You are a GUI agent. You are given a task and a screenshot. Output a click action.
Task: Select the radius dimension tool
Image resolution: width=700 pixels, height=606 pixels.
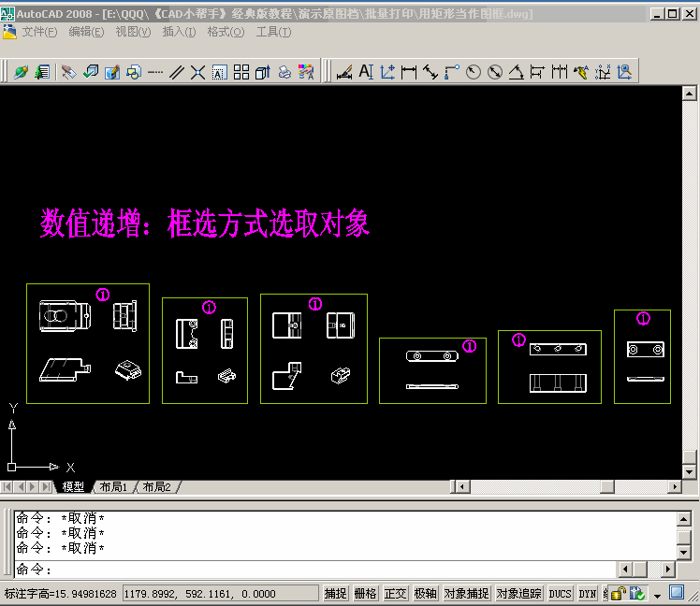pyautogui.click(x=474, y=72)
